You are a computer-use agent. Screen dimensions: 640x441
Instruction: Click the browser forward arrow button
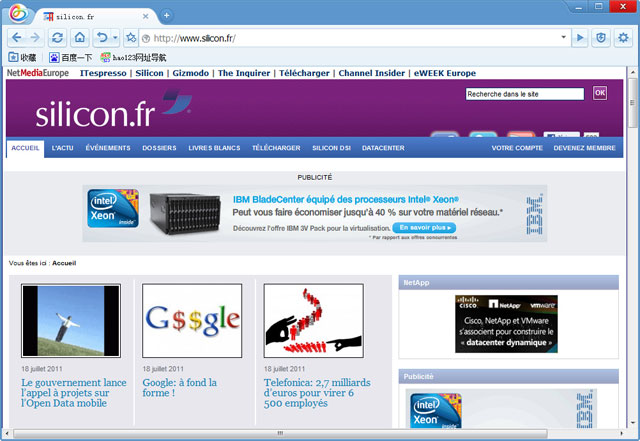pos(35,38)
